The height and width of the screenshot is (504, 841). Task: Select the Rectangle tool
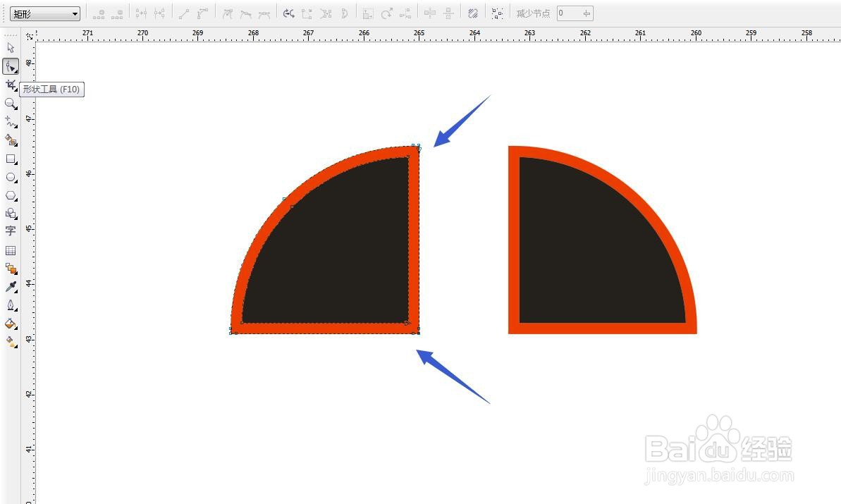(11, 159)
